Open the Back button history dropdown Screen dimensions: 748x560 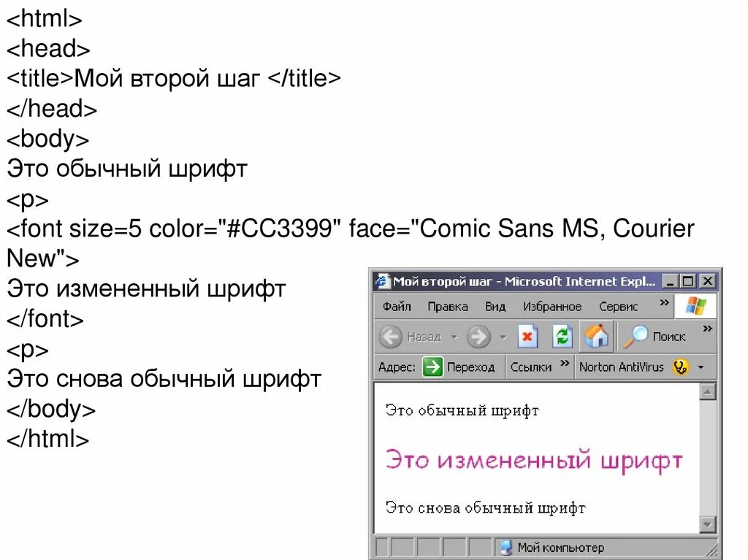(454, 337)
